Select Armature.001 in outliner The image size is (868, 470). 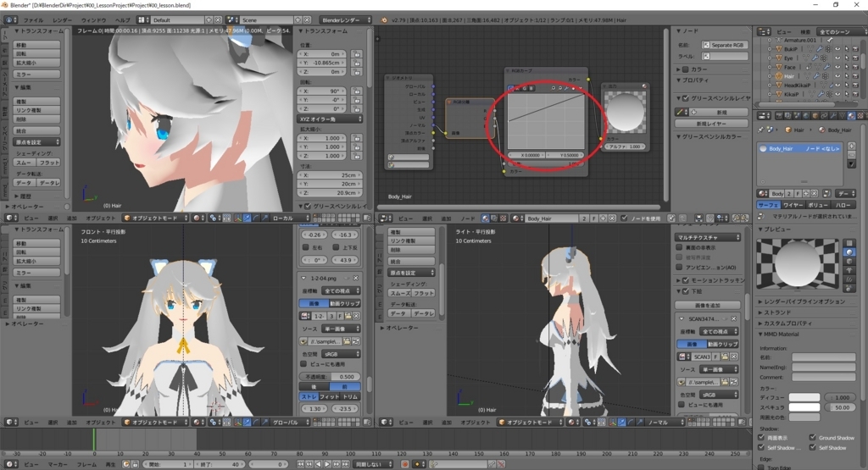[x=799, y=41]
